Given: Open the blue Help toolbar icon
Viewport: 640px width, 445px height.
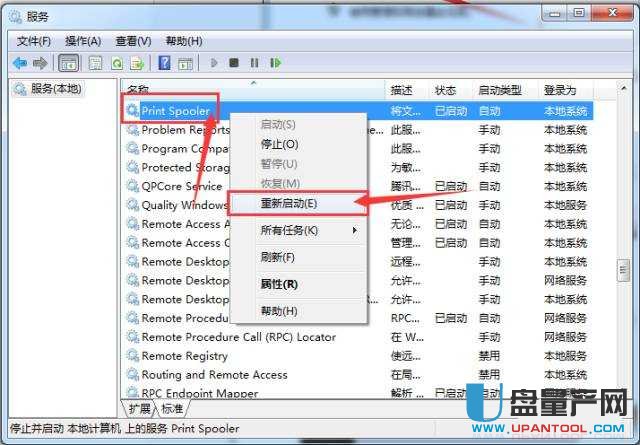Looking at the screenshot, I should click(162, 63).
